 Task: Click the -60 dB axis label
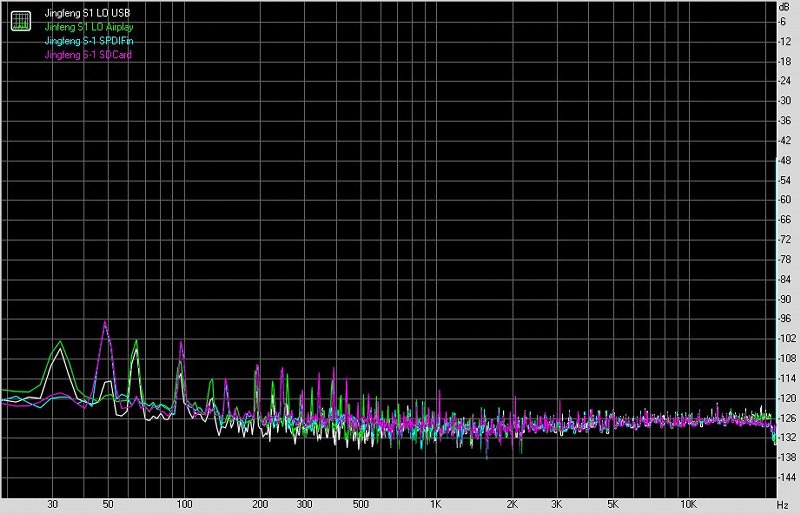coord(784,200)
